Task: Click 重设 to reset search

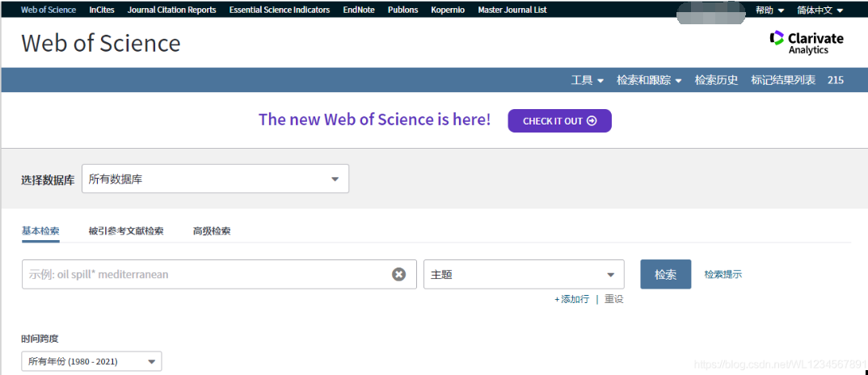Action: point(614,299)
